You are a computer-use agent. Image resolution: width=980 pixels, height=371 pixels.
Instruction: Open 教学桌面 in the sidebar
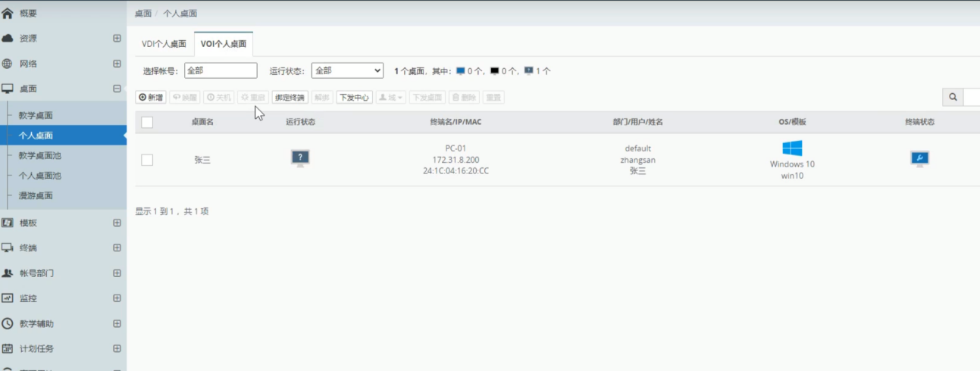click(x=36, y=115)
